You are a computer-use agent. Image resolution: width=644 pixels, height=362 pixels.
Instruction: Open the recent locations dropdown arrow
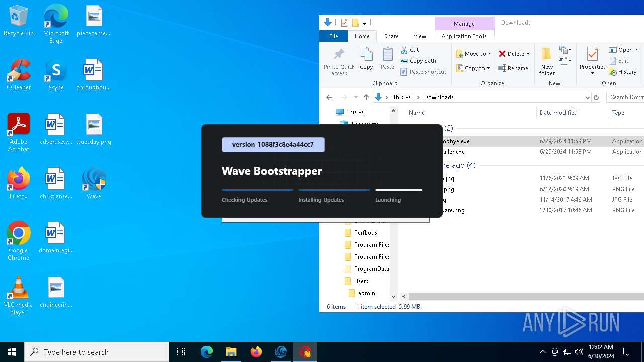pyautogui.click(x=356, y=97)
